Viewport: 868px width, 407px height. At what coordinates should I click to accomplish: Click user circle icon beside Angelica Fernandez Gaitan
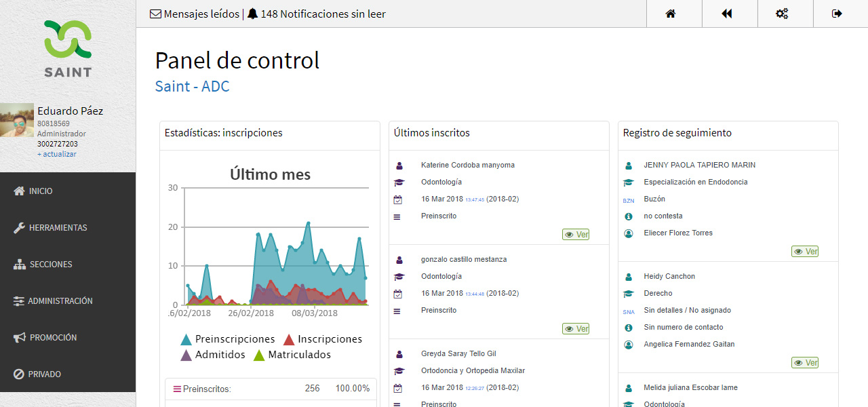click(x=628, y=345)
